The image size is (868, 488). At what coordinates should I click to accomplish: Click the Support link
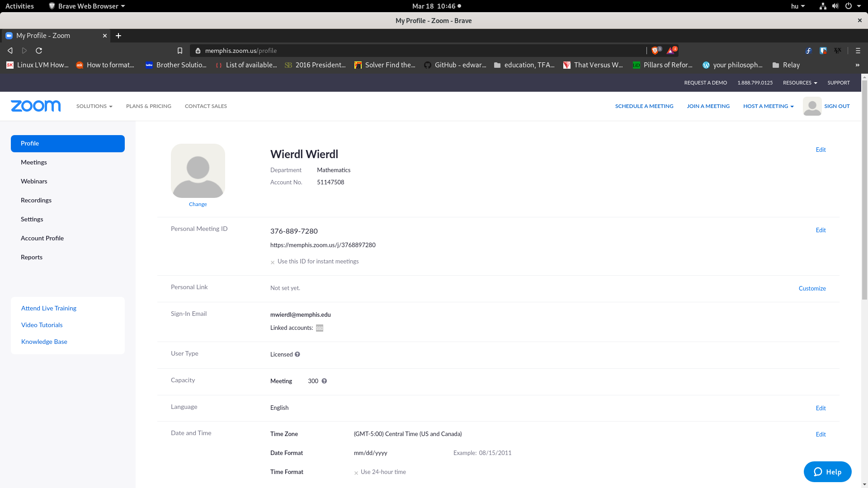839,83
